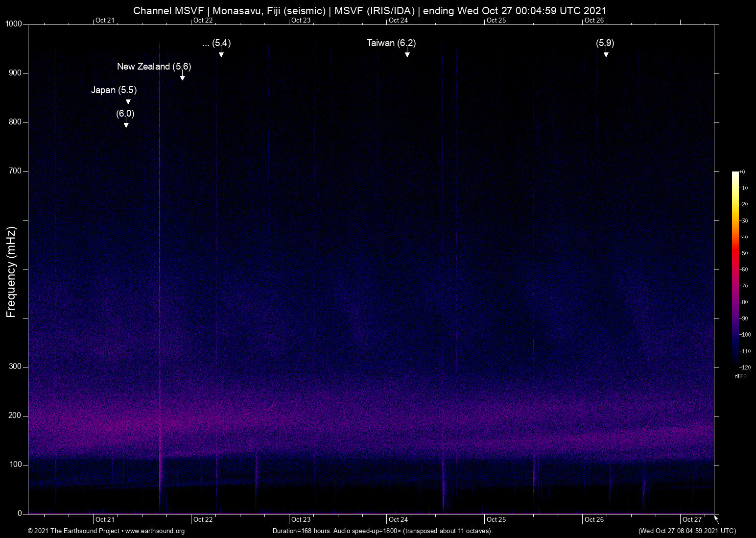
Task: Click the dBFS unit label under the scale
Action: coord(740,376)
